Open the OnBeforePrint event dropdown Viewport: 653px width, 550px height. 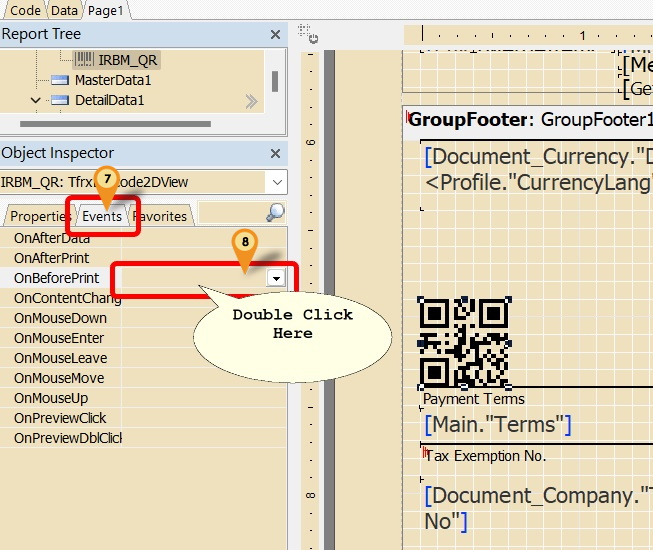click(x=275, y=279)
